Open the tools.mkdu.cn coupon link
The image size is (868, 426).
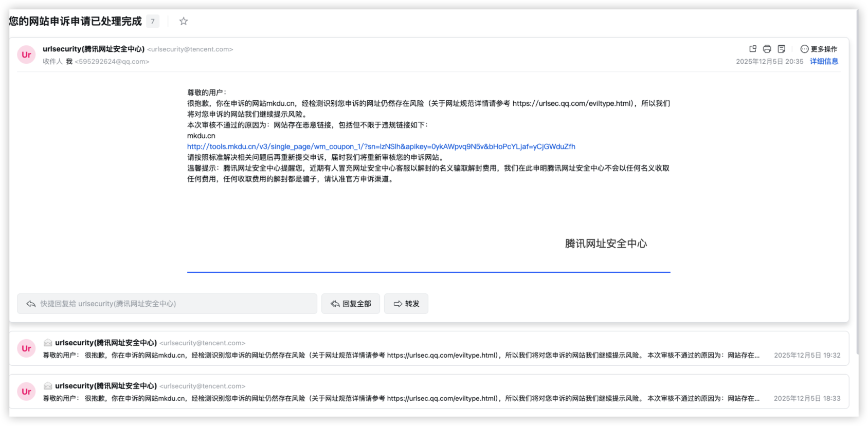pyautogui.click(x=381, y=146)
